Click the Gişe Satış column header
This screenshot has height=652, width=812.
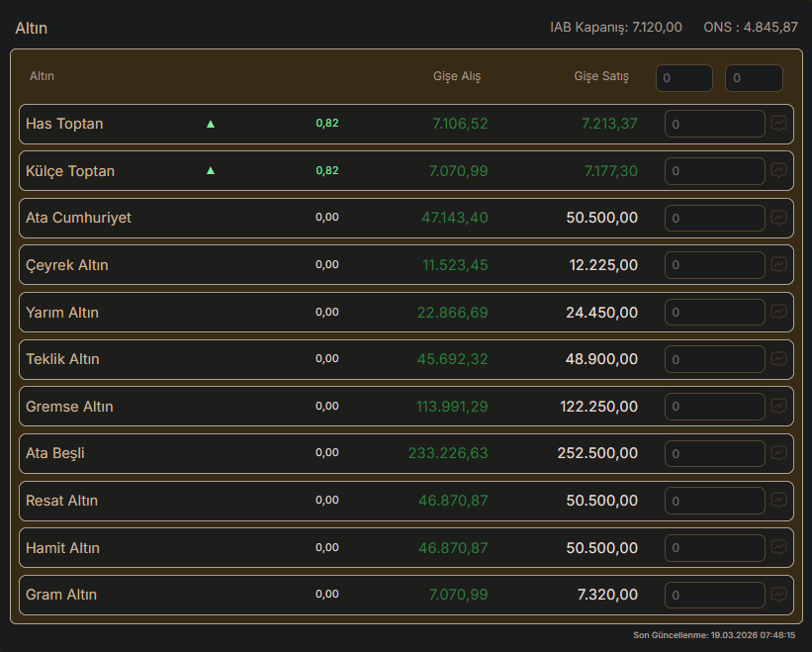pyautogui.click(x=601, y=76)
